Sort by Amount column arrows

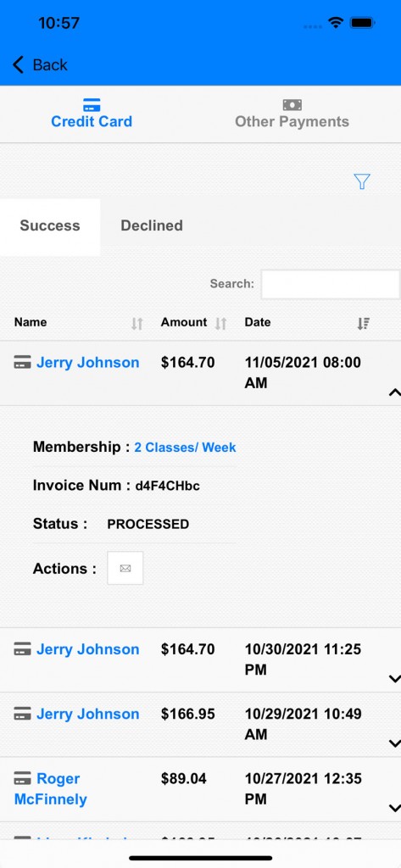click(x=221, y=324)
